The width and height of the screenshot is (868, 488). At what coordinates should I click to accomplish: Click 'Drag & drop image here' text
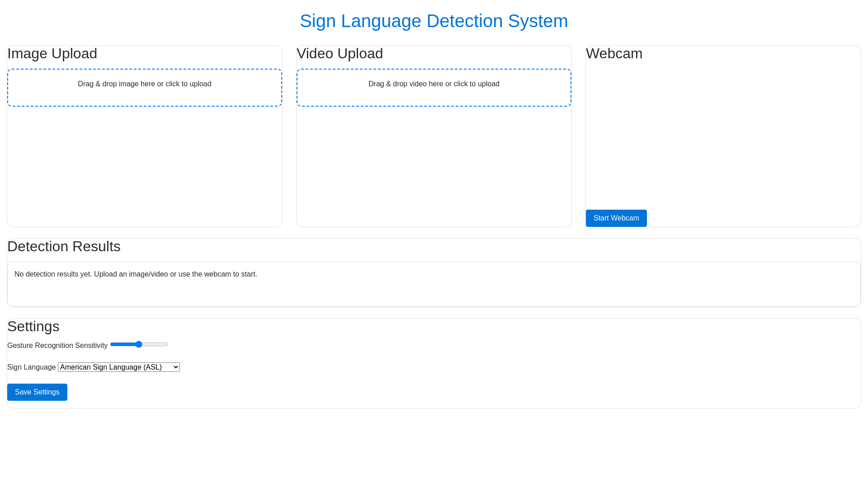[x=145, y=84]
